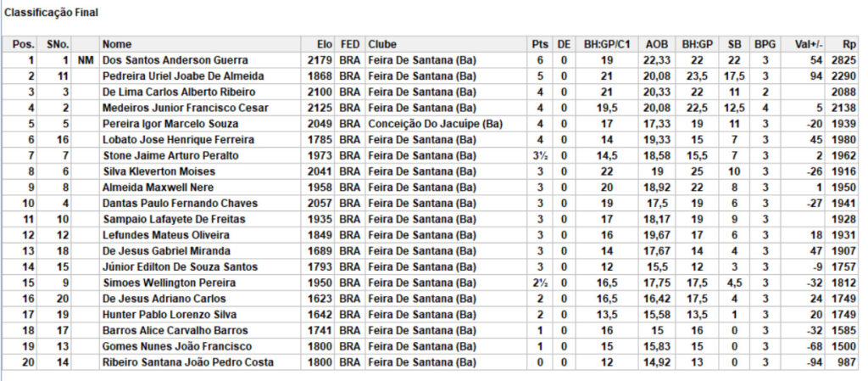Select Stone Jaime Arturo Peralto's name

pyautogui.click(x=170, y=155)
